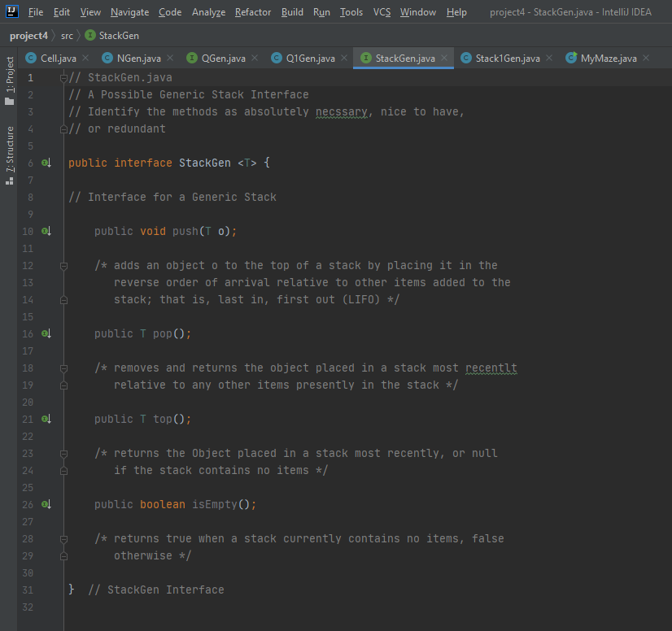Image resolution: width=672 pixels, height=631 pixels.
Task: Click the Cell.java class icon
Action: 31,58
